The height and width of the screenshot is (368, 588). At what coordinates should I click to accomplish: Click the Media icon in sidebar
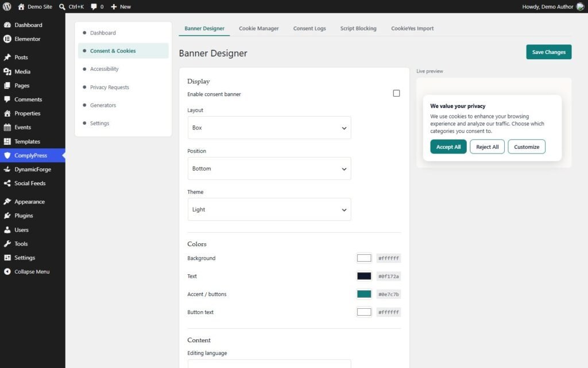pyautogui.click(x=7, y=71)
